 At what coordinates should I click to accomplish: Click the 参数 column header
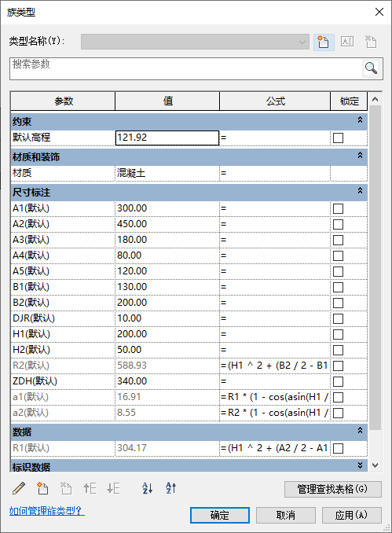coord(63,101)
